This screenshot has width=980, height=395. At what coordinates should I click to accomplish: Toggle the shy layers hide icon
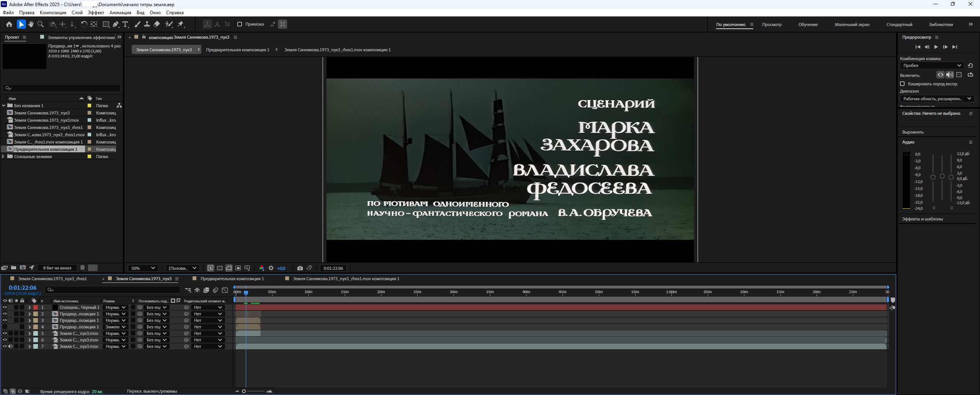[x=197, y=290]
